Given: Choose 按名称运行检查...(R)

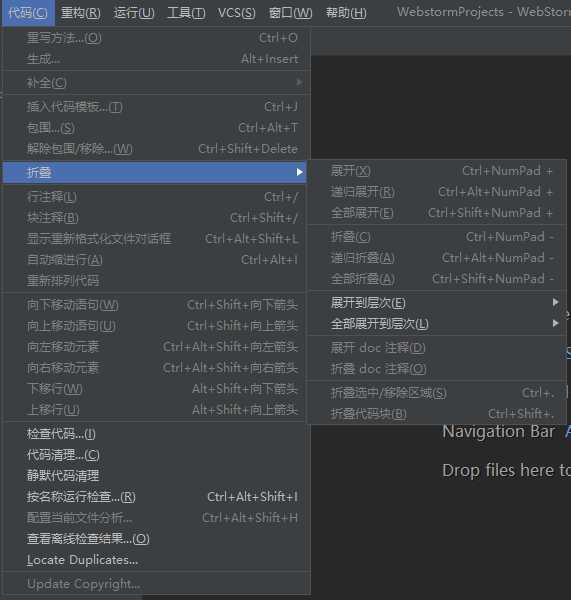Looking at the screenshot, I should click(155, 497).
